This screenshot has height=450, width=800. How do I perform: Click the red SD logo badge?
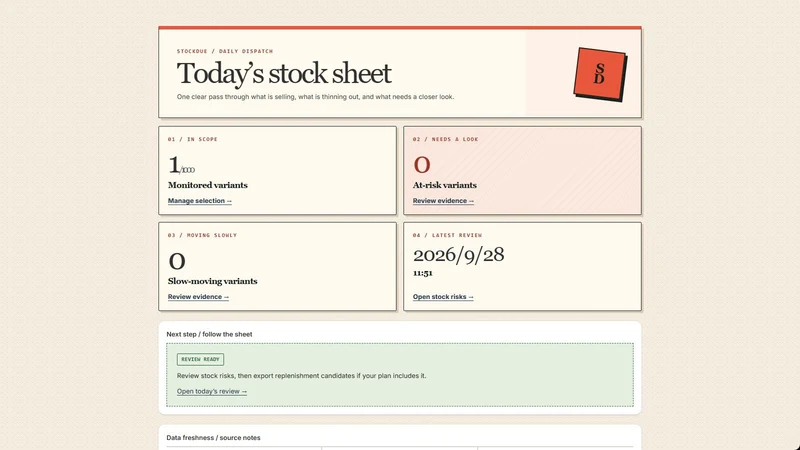tap(600, 74)
